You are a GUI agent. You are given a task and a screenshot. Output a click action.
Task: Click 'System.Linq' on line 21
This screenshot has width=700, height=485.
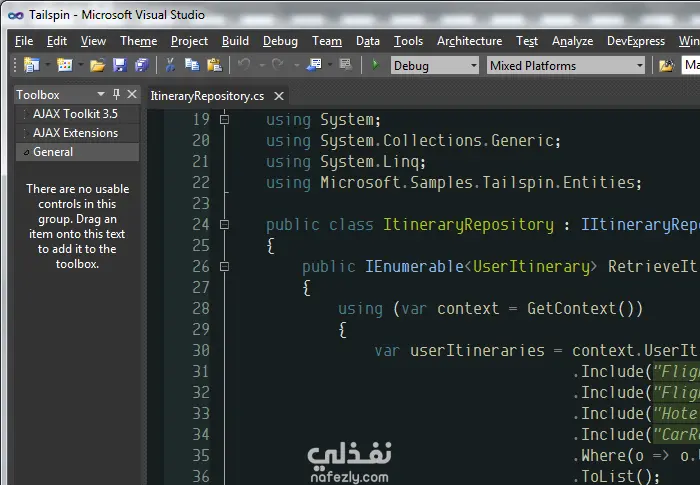[x=369, y=162]
